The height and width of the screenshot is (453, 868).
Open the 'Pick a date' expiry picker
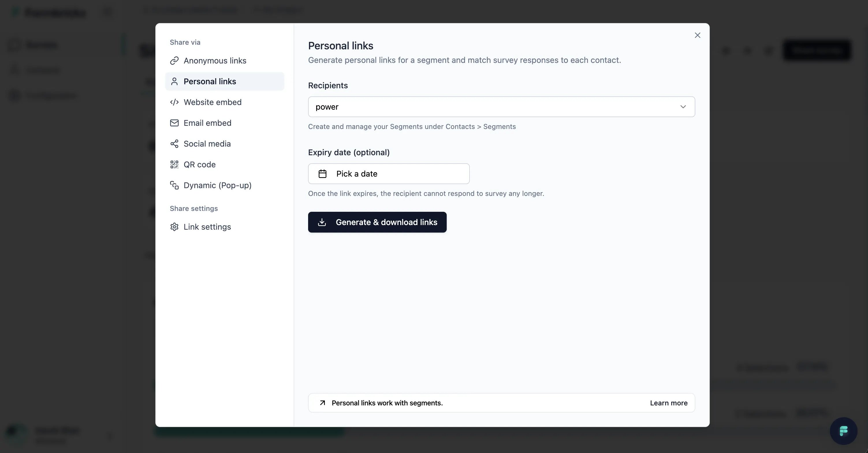pyautogui.click(x=388, y=174)
